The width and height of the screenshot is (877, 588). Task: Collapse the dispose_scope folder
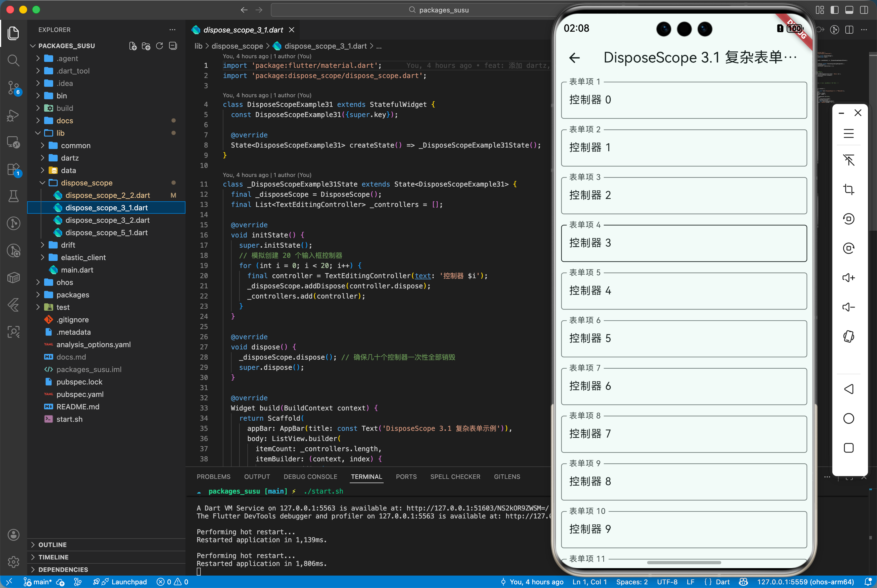click(x=86, y=183)
